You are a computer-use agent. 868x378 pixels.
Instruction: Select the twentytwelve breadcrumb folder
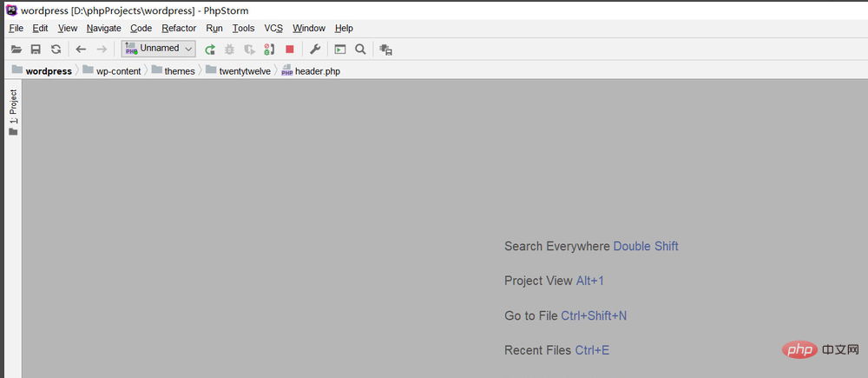click(238, 70)
